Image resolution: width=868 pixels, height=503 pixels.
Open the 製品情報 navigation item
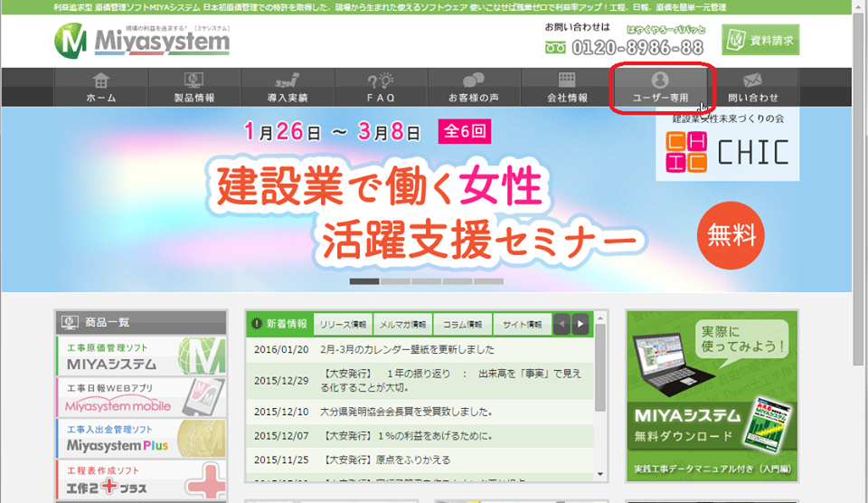tap(194, 87)
